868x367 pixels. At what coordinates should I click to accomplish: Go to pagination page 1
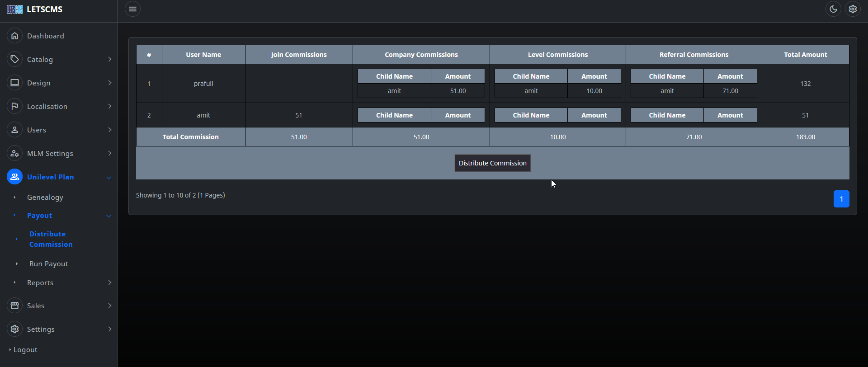[841, 199]
